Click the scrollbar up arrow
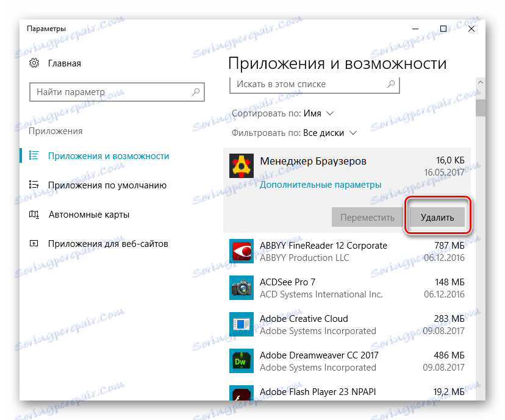The height and width of the screenshot is (420, 505). coord(480,82)
